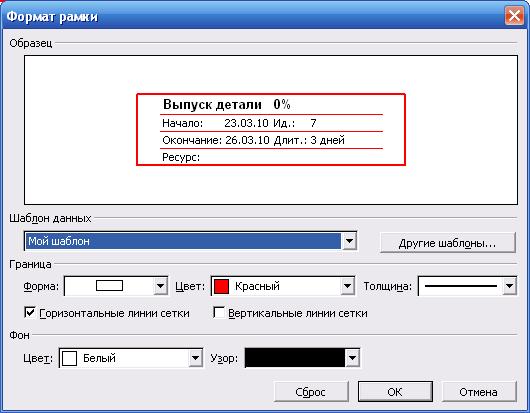The height and width of the screenshot is (413, 530).
Task: Click the Образец section label
Action: pyautogui.click(x=31, y=43)
